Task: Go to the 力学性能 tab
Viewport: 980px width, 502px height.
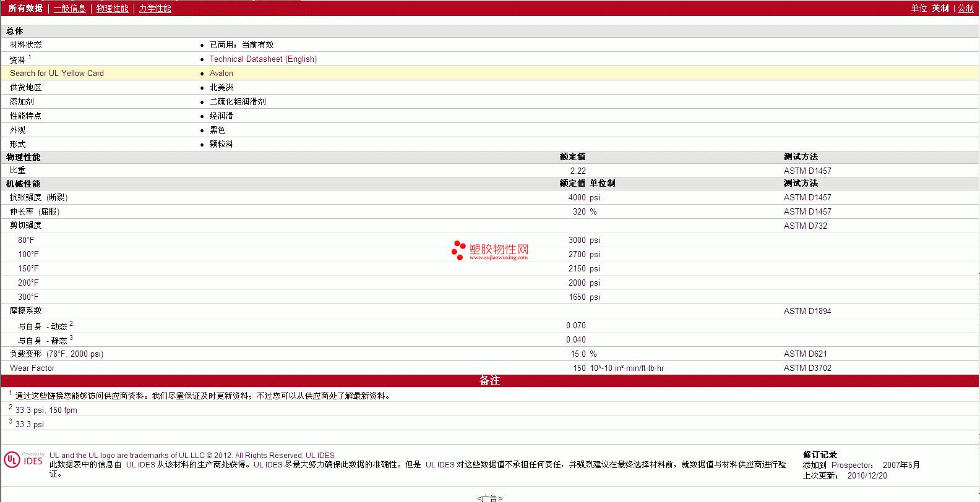Action: (x=155, y=9)
